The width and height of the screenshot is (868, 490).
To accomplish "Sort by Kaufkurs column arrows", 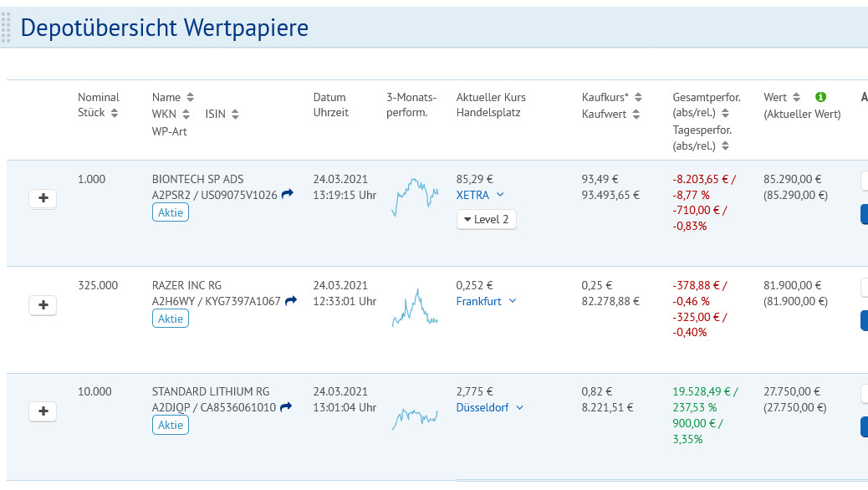I will pyautogui.click(x=637, y=97).
